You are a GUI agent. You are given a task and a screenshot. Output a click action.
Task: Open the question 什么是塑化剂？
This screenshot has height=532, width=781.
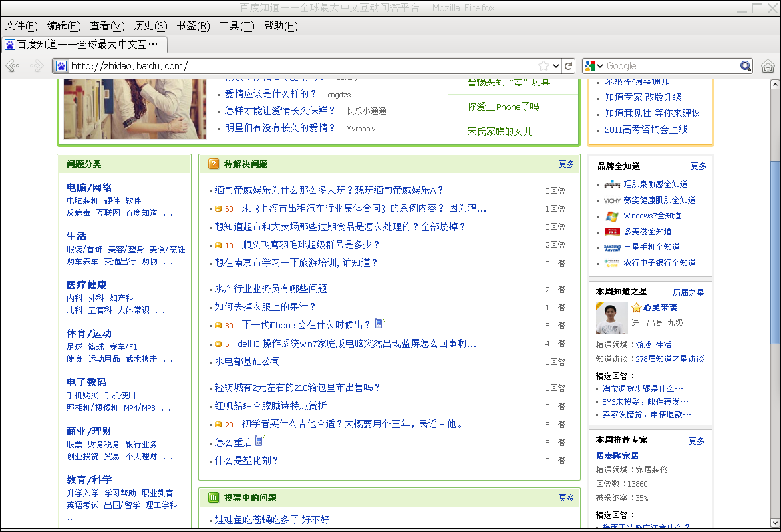246,461
